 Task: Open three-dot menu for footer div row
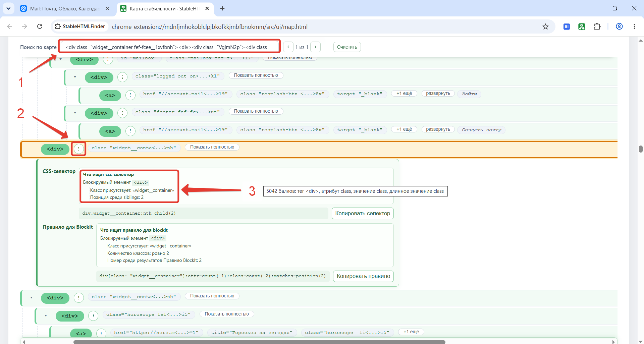tap(122, 113)
